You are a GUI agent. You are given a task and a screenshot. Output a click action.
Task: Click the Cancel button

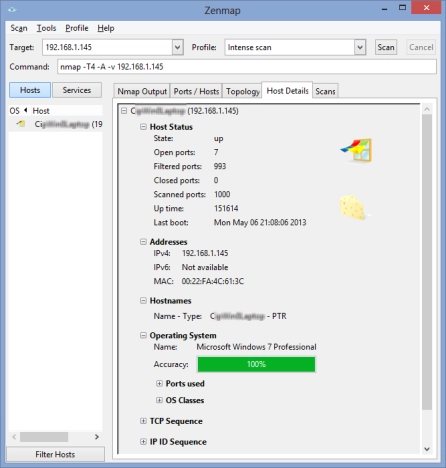421,47
